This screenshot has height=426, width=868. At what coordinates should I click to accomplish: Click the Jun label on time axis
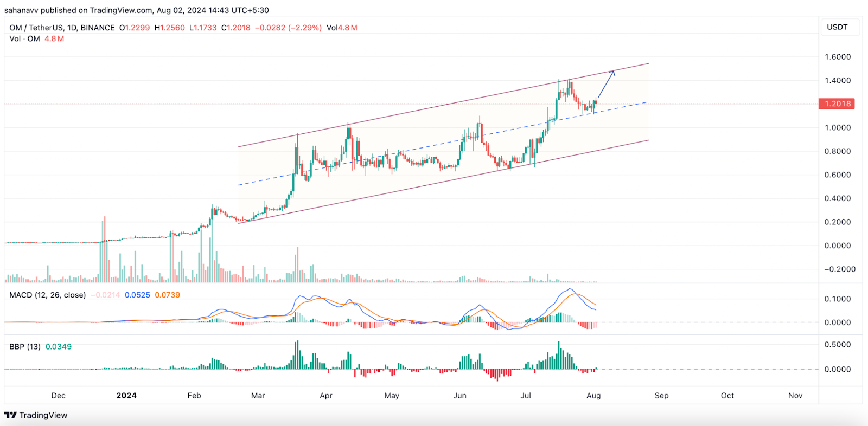pos(460,396)
